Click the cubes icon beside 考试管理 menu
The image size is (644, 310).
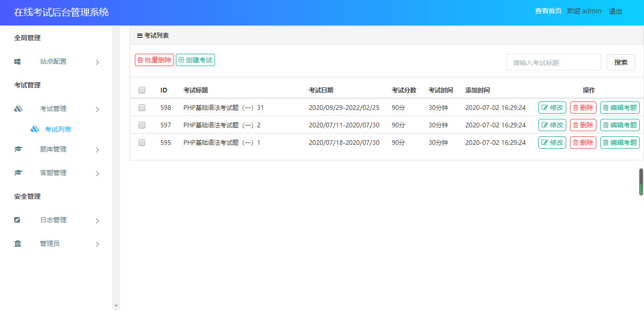point(18,109)
